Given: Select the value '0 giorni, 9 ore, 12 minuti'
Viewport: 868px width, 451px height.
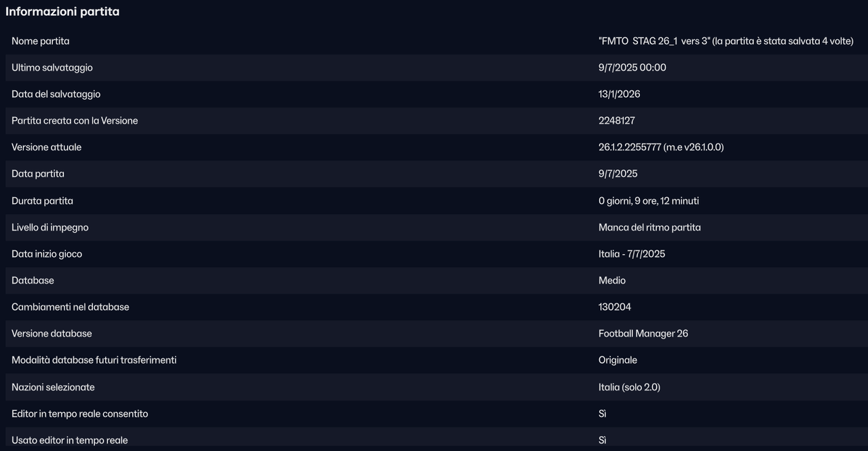Looking at the screenshot, I should click(649, 201).
